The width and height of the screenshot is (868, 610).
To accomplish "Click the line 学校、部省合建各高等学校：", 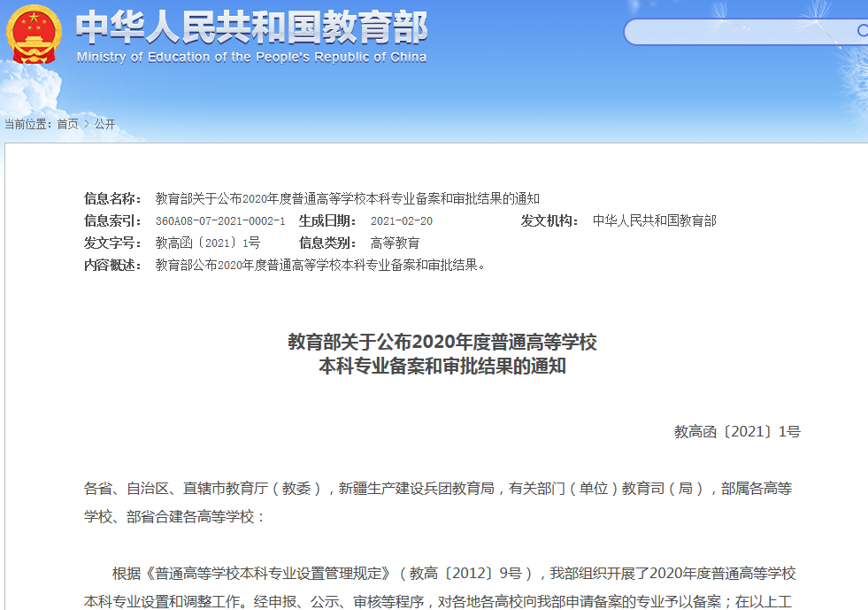I will [175, 516].
